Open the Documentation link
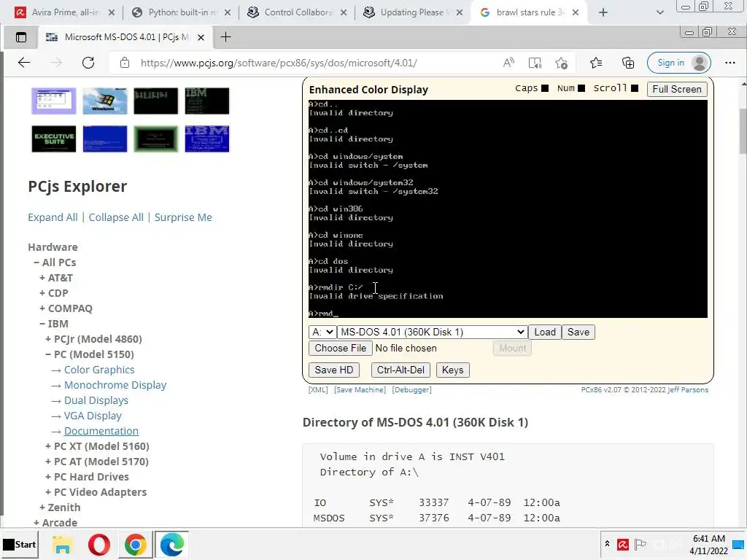The height and width of the screenshot is (560, 747). click(101, 430)
